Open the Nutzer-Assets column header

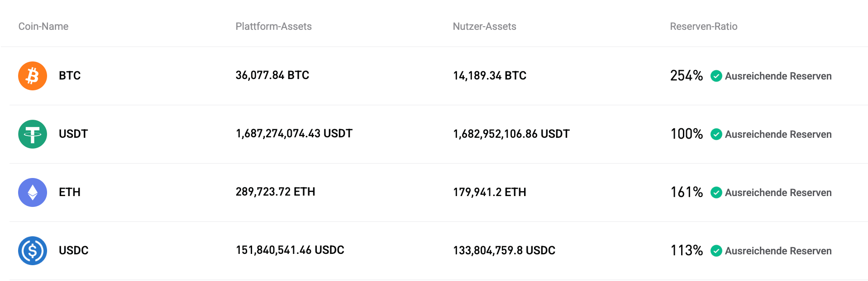click(484, 26)
